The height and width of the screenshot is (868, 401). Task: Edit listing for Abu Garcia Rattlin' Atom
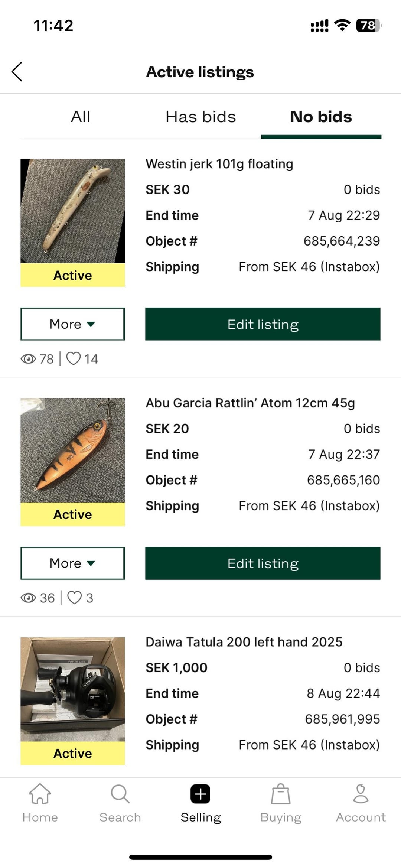[263, 563]
